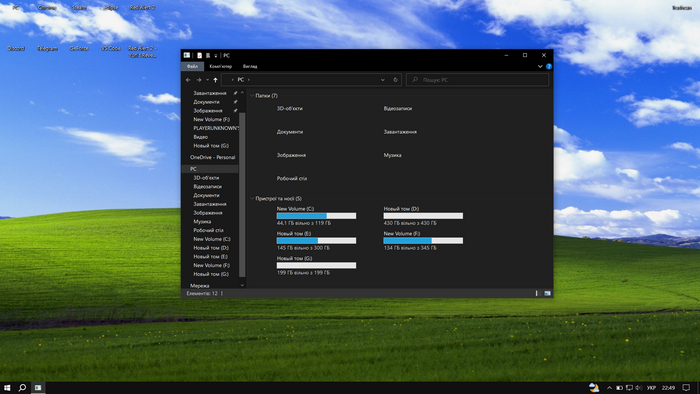
Task: Click the navigation pane scrollbar
Action: click(242, 195)
